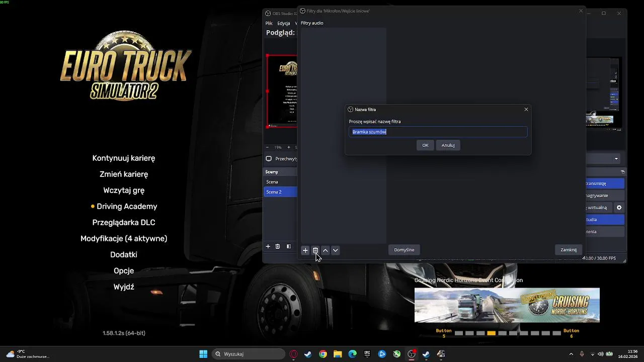Click Zamknij to close filters window
Image resolution: width=644 pixels, height=362 pixels.
(569, 250)
